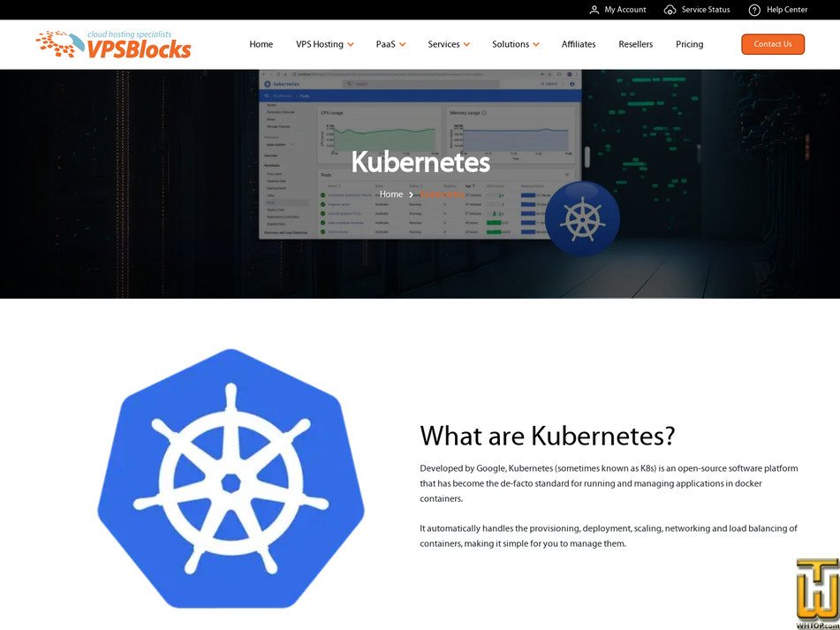
Task: Click the Contact Us button
Action: point(773,44)
